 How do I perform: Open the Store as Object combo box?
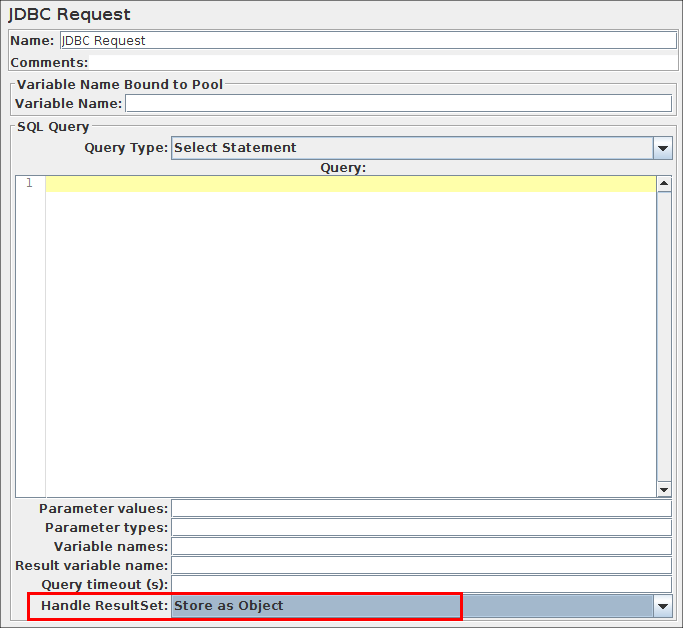point(411,606)
